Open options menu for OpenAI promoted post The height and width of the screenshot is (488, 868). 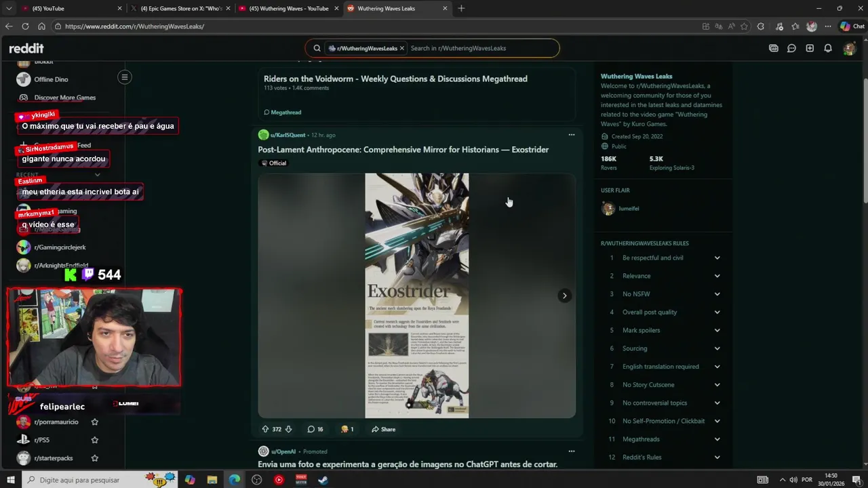tap(572, 451)
